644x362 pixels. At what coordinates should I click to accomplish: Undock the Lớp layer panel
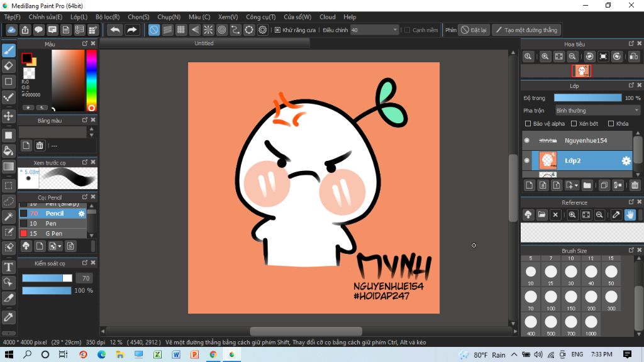click(x=631, y=85)
